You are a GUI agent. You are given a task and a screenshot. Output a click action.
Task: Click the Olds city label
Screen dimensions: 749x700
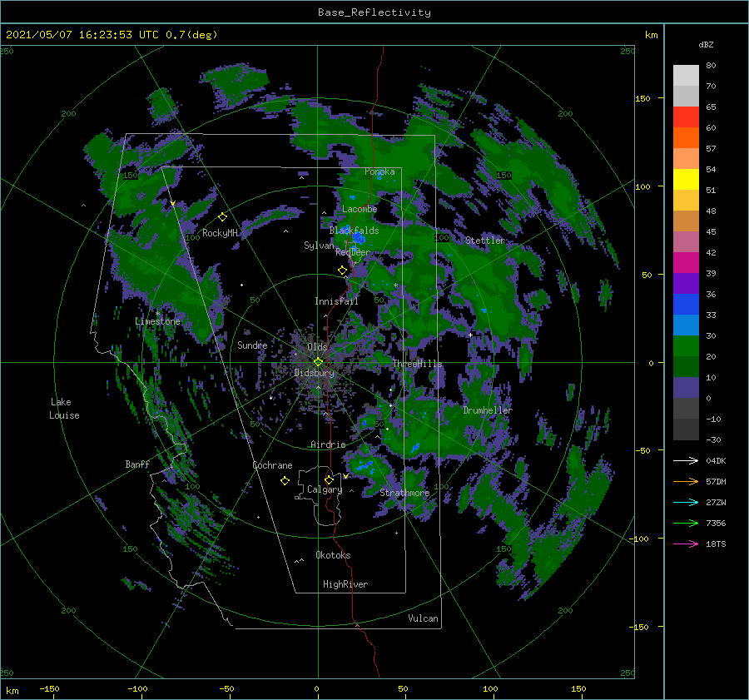tap(317, 347)
